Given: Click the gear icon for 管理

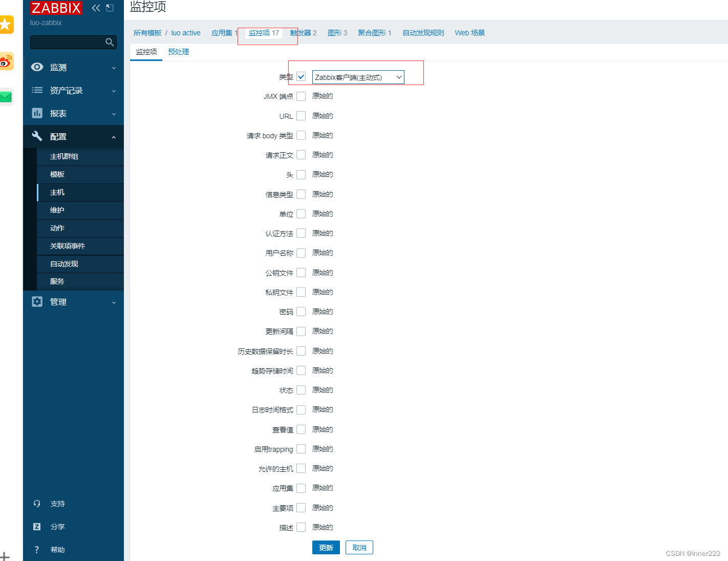Looking at the screenshot, I should [37, 302].
